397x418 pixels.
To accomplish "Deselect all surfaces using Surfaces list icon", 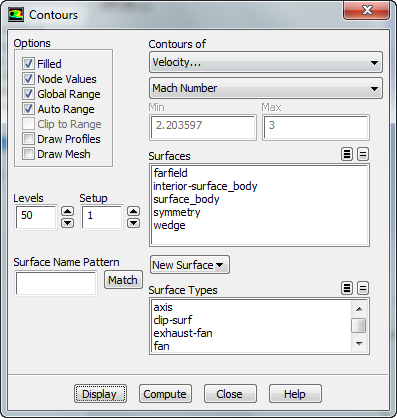I will click(x=363, y=154).
